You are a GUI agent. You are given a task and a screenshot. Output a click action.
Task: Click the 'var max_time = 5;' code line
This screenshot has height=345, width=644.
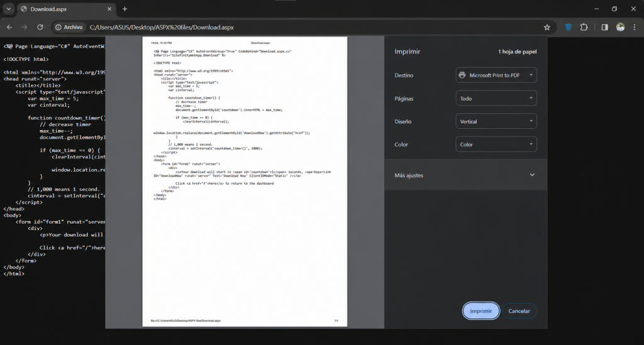pyautogui.click(x=53, y=99)
